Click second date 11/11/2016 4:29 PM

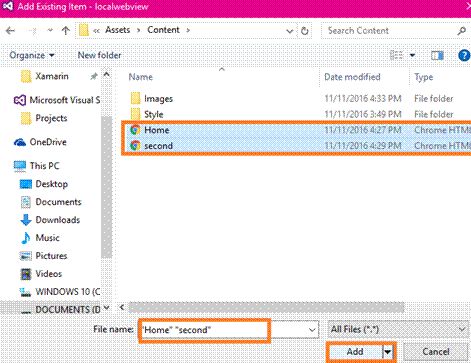(x=363, y=146)
